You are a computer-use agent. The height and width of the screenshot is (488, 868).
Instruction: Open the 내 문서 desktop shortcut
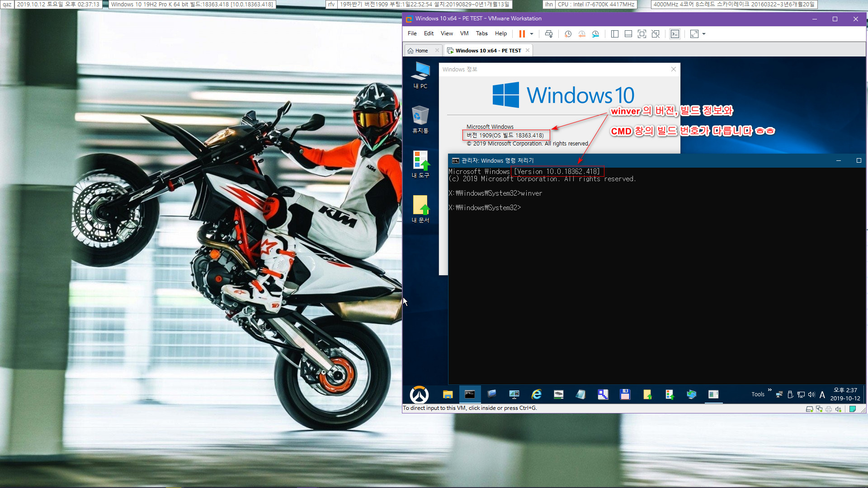(x=420, y=209)
